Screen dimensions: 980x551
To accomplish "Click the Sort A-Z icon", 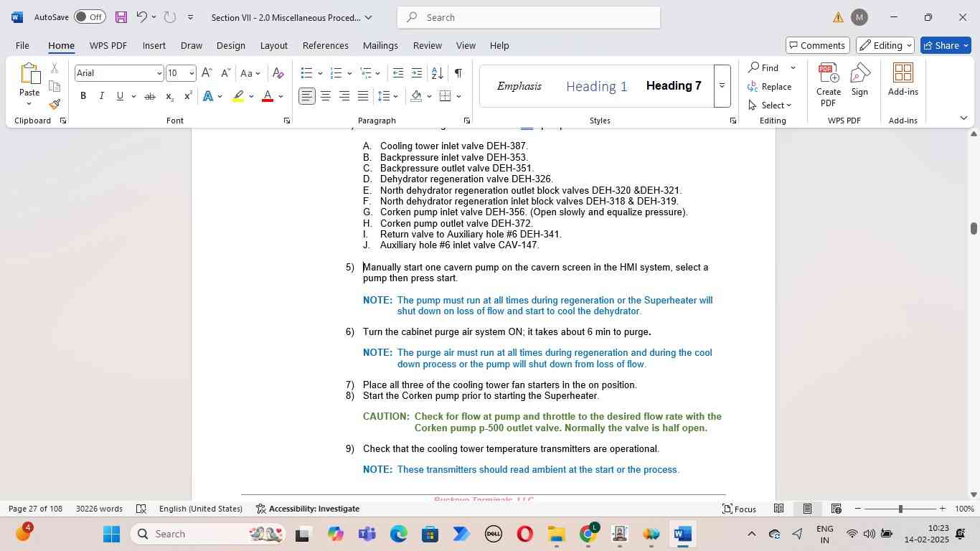I will (x=437, y=73).
